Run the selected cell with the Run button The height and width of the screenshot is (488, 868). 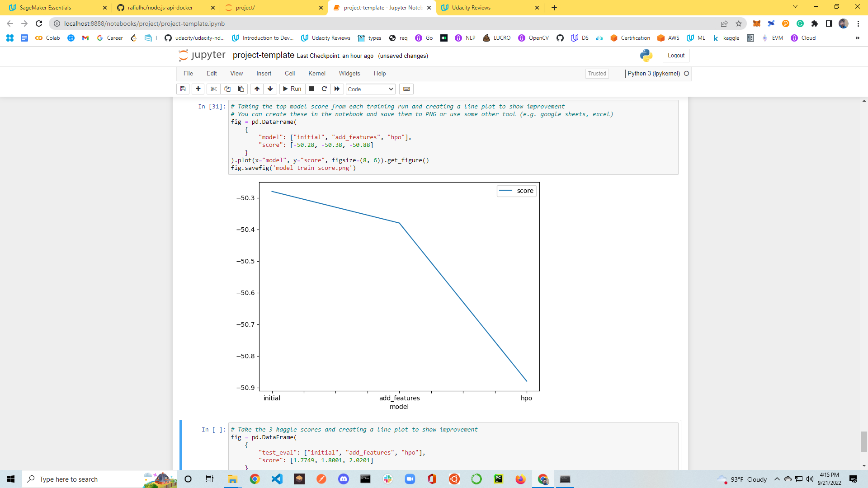click(x=292, y=89)
